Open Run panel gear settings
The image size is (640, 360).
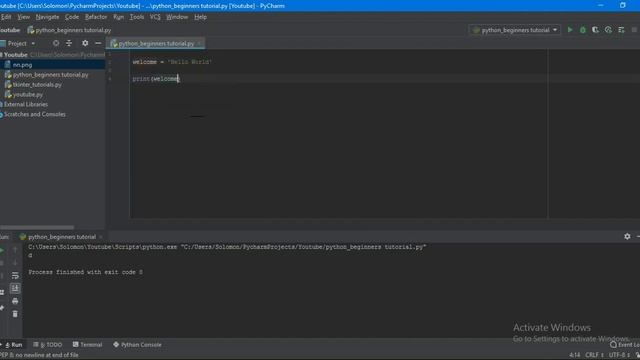click(627, 236)
